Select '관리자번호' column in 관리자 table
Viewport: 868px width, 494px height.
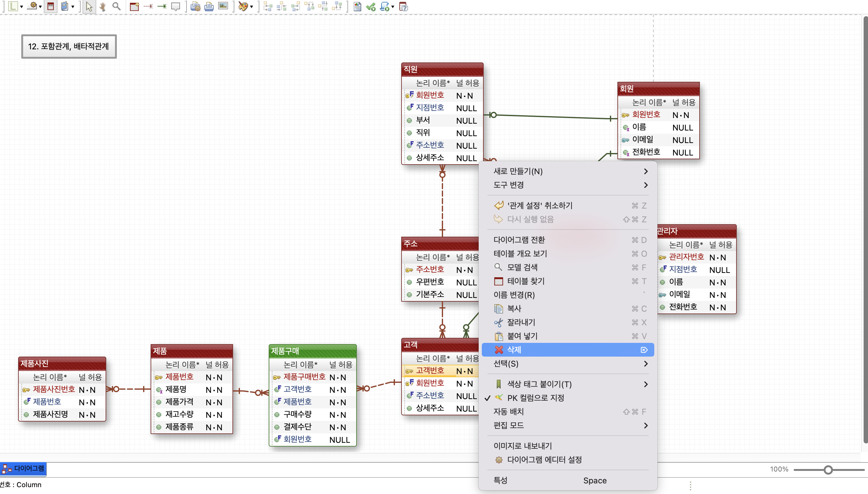coord(696,257)
